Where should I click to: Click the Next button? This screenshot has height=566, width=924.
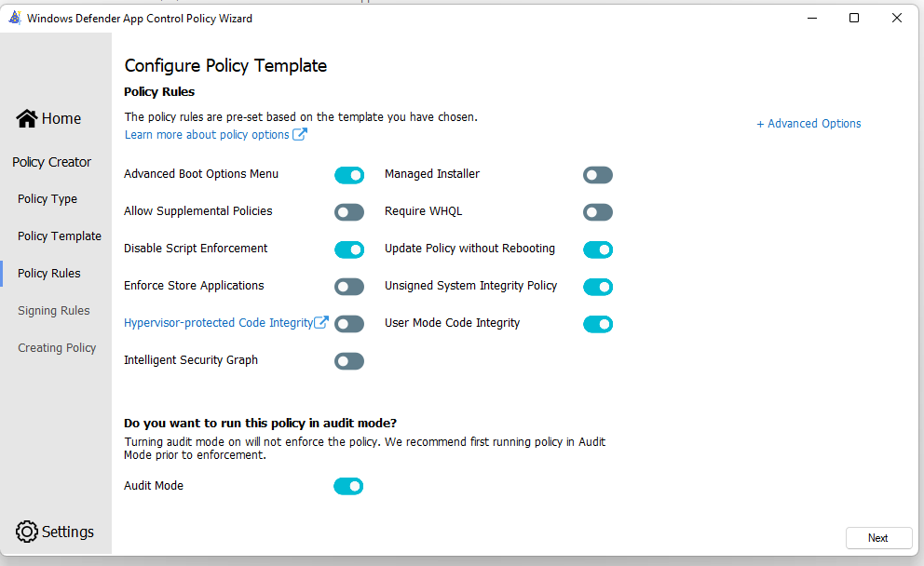point(878,538)
